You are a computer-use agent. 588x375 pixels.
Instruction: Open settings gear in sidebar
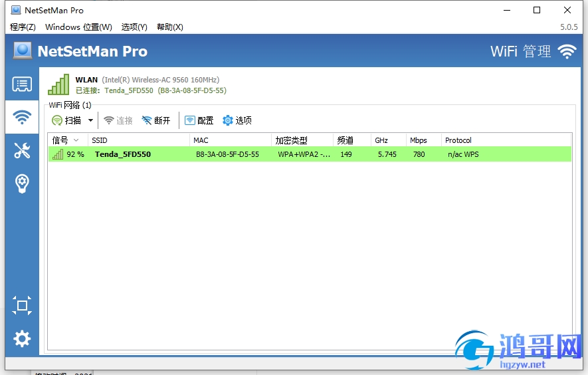point(22,338)
